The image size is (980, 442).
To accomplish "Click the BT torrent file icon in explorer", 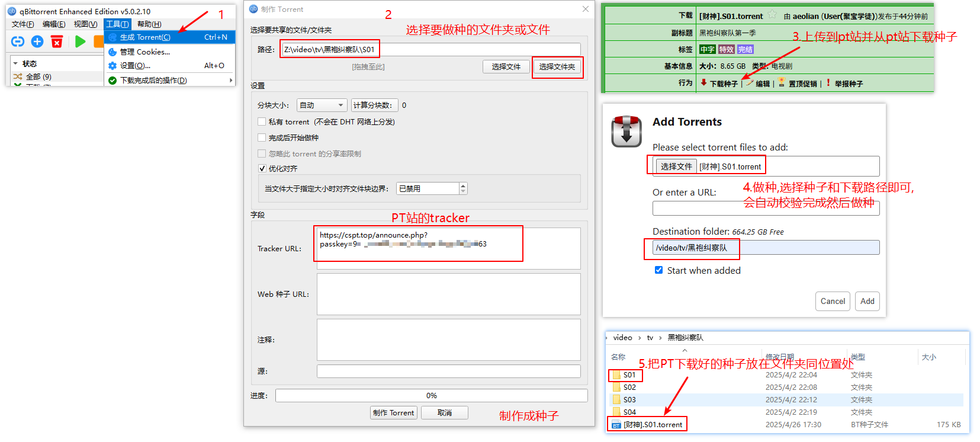I will pyautogui.click(x=616, y=424).
